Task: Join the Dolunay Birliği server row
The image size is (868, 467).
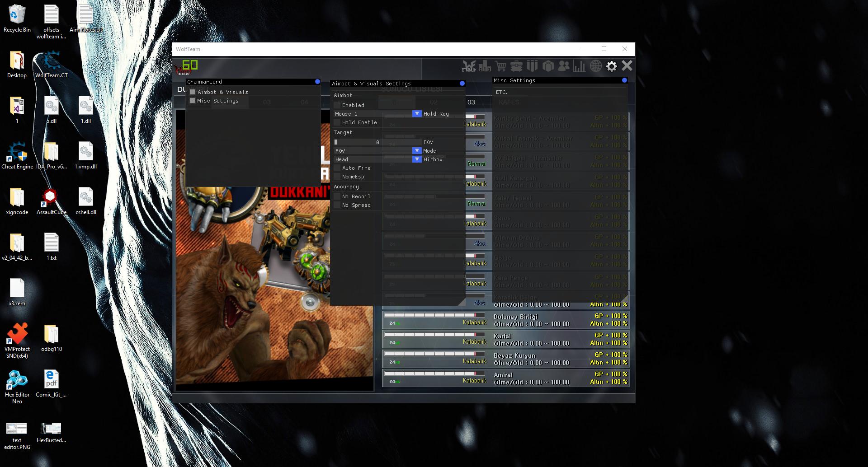Action: tap(506, 320)
